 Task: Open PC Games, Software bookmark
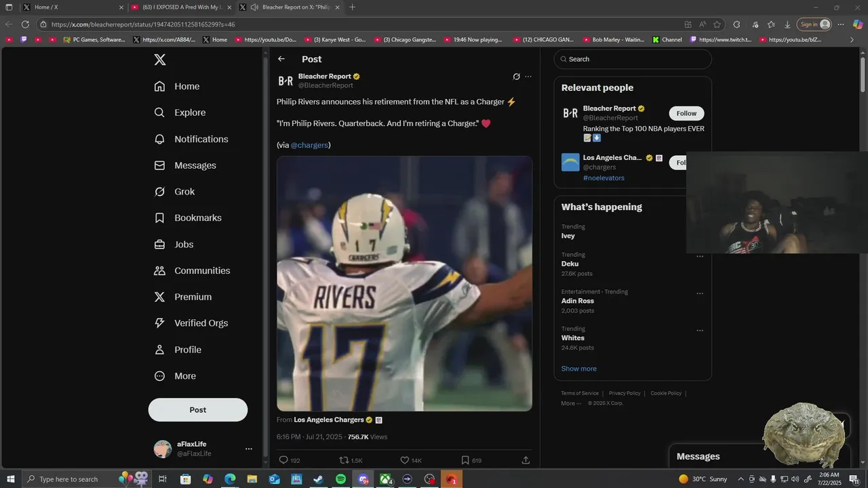[x=94, y=40]
